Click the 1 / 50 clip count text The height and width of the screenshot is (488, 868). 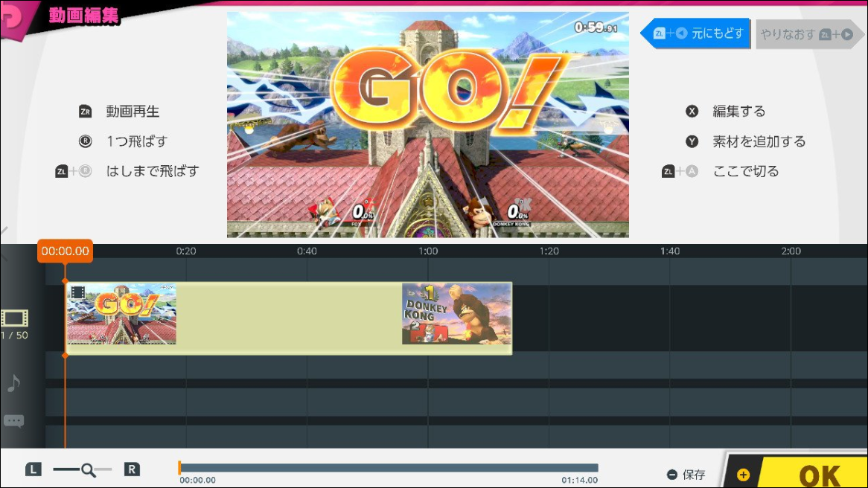14,335
